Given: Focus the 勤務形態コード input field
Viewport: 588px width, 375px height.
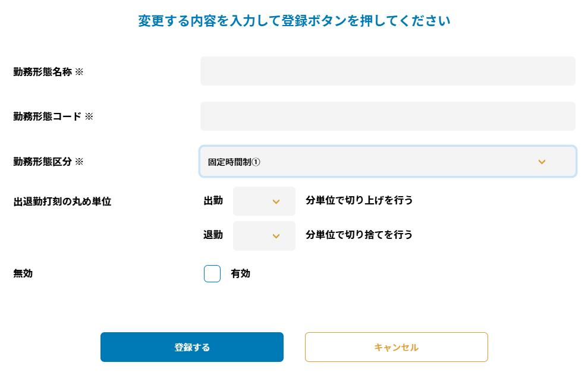Looking at the screenshot, I should (388, 116).
